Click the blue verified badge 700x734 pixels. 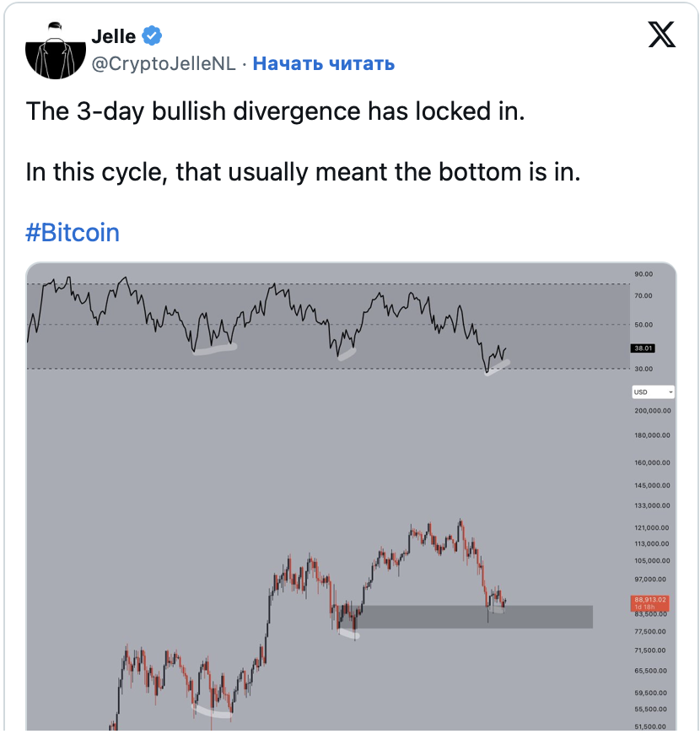[152, 36]
